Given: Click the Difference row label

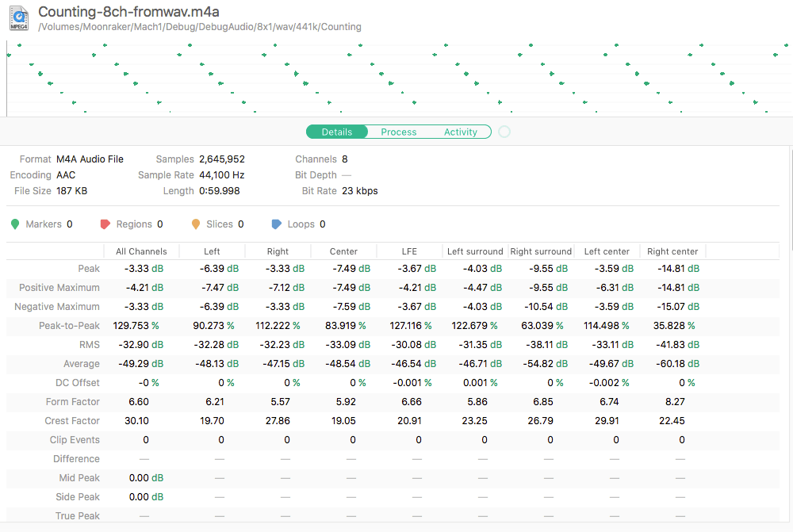Looking at the screenshot, I should coord(76,459).
